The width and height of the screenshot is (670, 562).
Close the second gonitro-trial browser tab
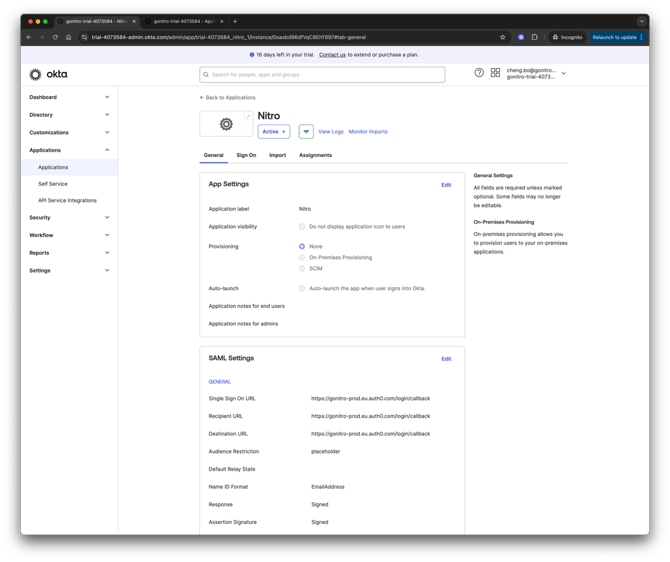[x=221, y=21]
